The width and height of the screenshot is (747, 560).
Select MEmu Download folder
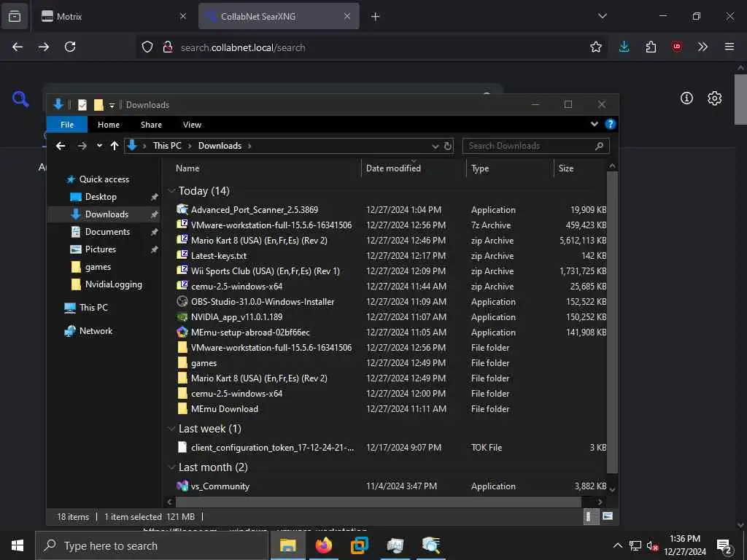pos(391,408)
